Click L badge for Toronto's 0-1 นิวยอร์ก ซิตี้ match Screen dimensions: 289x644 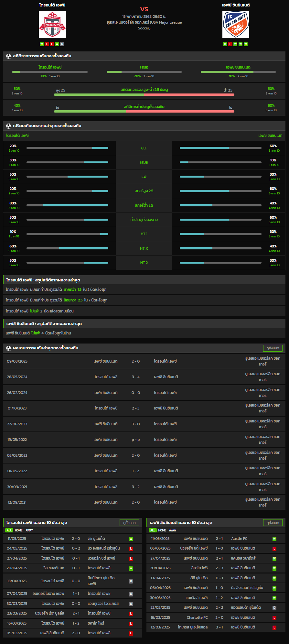(131, 559)
